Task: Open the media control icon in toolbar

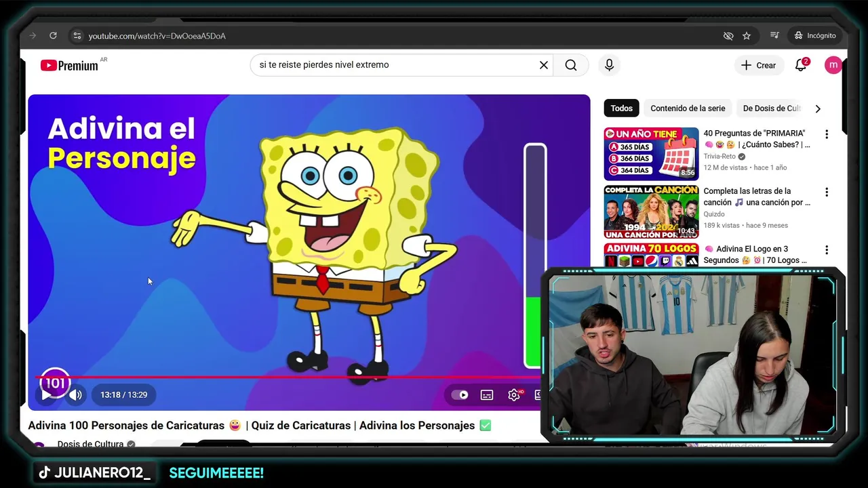Action: 774,35
